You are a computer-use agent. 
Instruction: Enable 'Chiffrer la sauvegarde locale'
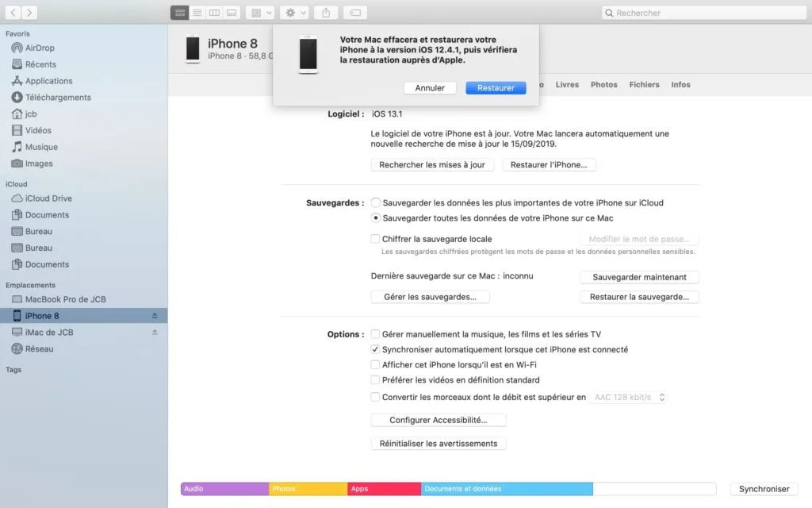374,239
